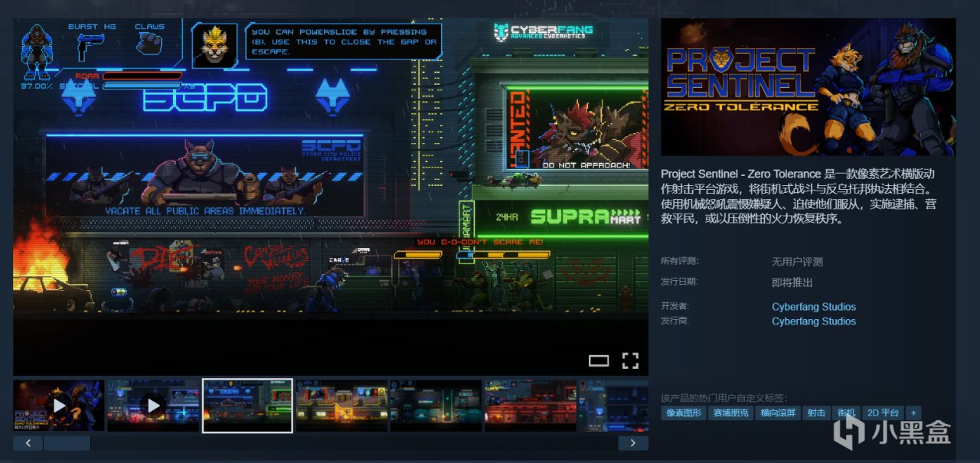Click the 横向滚屏 tag
980x463 pixels.
(777, 413)
